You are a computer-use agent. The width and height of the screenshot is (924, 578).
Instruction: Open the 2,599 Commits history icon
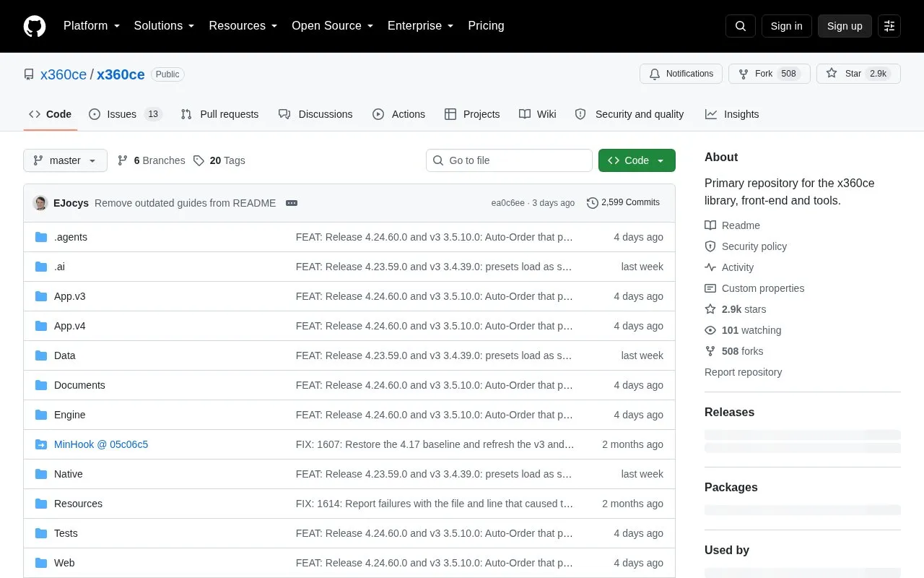[593, 203]
